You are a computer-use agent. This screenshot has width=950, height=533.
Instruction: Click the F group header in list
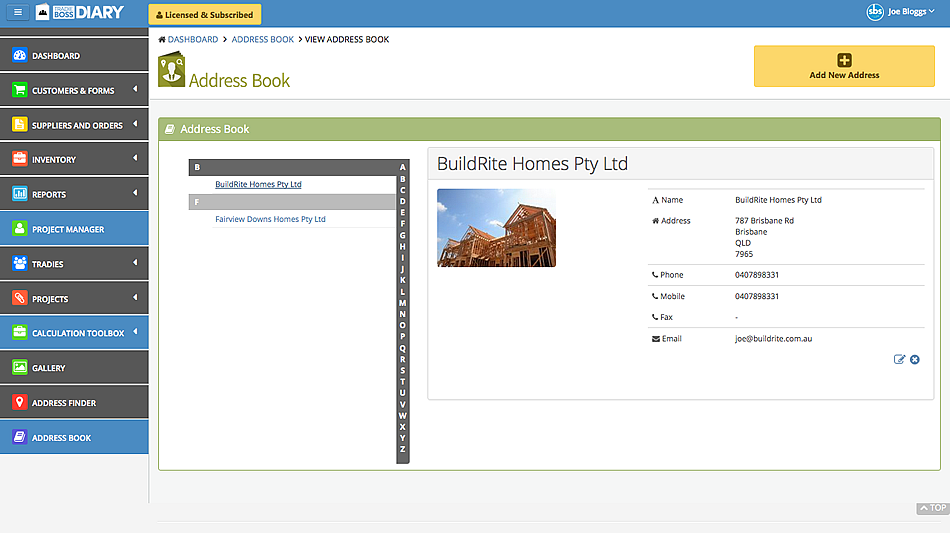(292, 202)
